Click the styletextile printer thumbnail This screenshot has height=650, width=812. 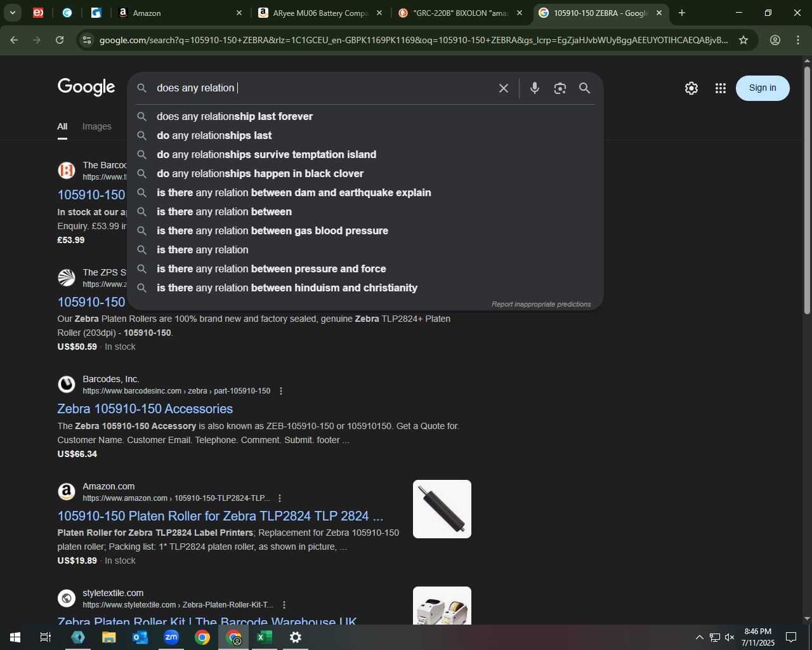coord(442,605)
